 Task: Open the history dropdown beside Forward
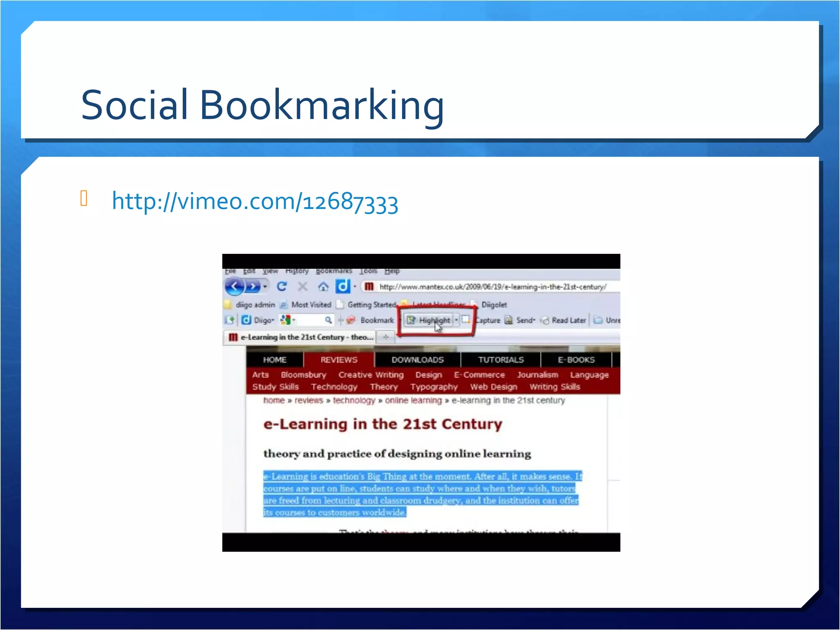265,286
